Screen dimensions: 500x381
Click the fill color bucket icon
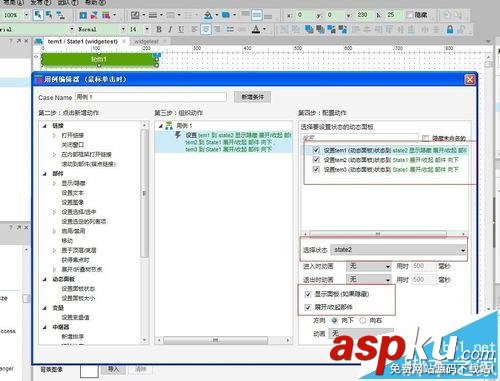208,15
